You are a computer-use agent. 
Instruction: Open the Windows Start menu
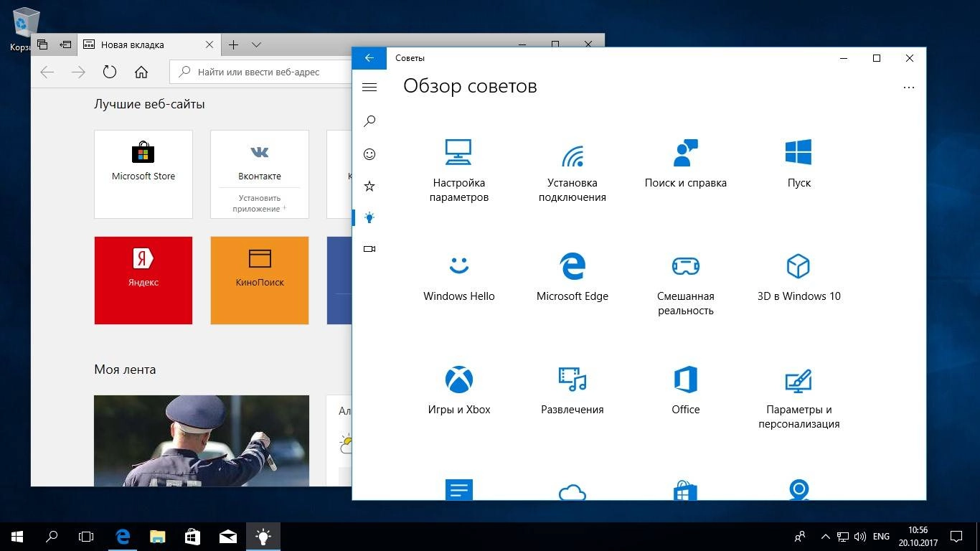click(17, 536)
